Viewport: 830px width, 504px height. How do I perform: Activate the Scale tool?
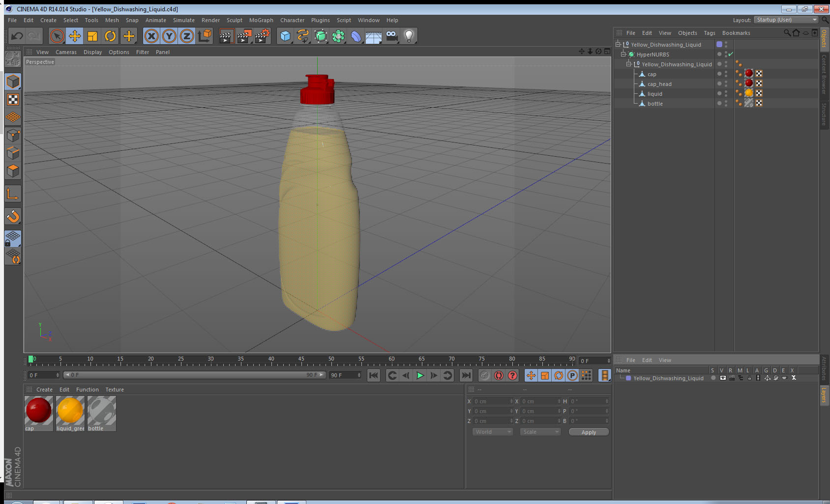92,36
